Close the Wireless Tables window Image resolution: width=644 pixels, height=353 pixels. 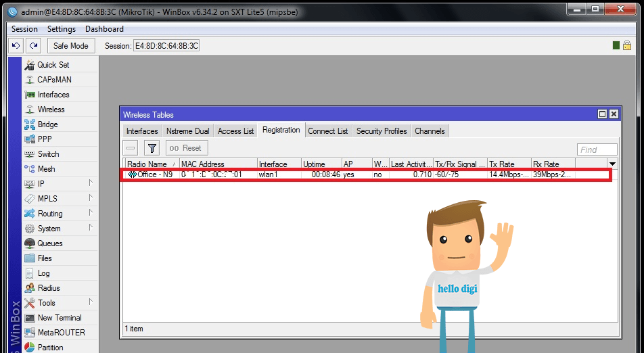(614, 114)
